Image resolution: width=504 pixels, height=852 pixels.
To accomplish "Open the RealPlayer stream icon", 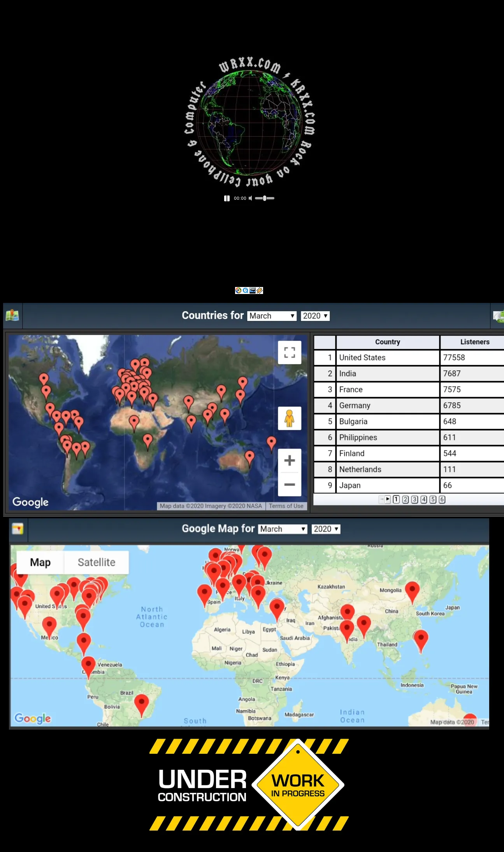I will pos(253,290).
